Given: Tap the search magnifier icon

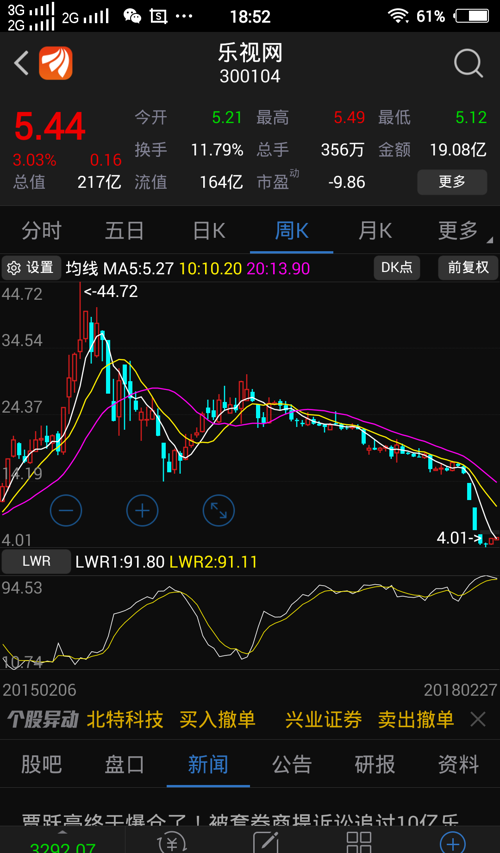Looking at the screenshot, I should click(x=468, y=64).
